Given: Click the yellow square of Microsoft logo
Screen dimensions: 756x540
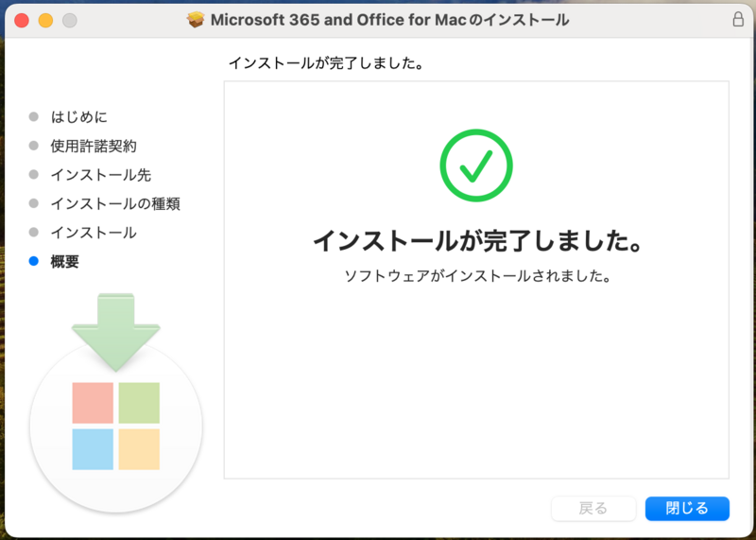Looking at the screenshot, I should coord(139,449).
